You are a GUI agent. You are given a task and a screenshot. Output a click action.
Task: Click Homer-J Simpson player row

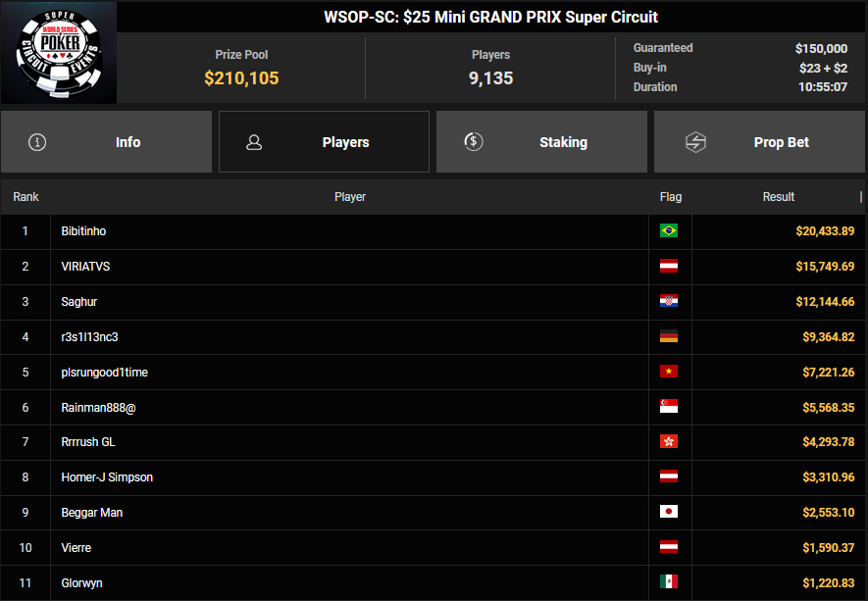coord(107,477)
